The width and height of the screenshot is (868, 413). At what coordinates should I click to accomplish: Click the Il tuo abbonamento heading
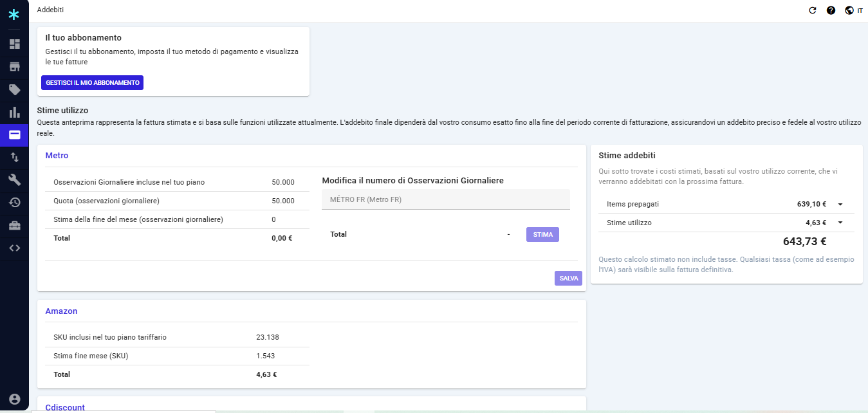[x=84, y=38]
